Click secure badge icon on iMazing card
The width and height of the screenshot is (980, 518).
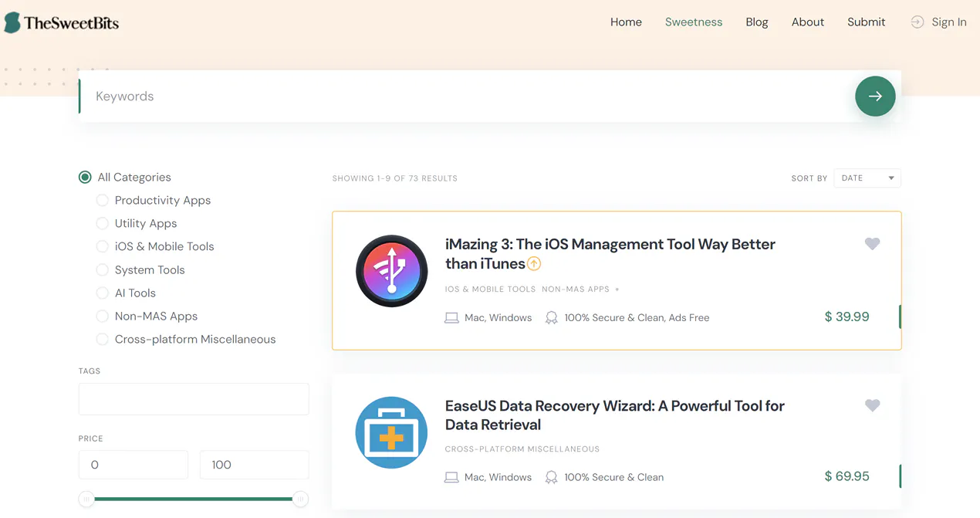tap(552, 318)
